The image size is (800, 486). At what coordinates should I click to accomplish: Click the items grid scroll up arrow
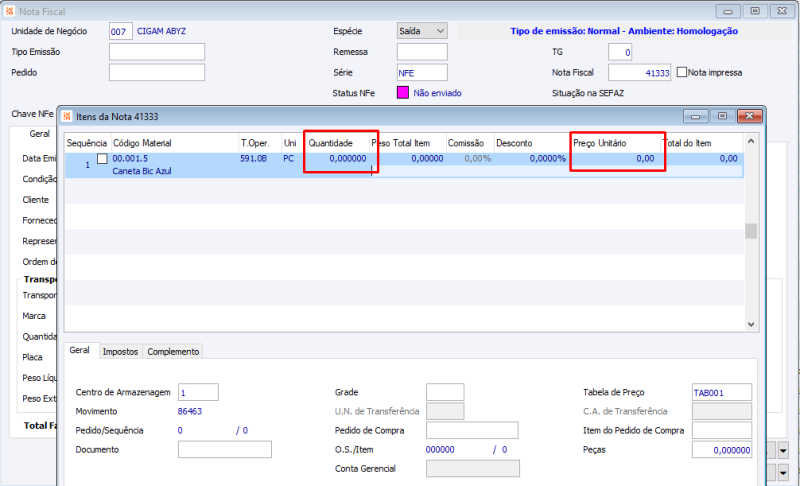(x=751, y=141)
